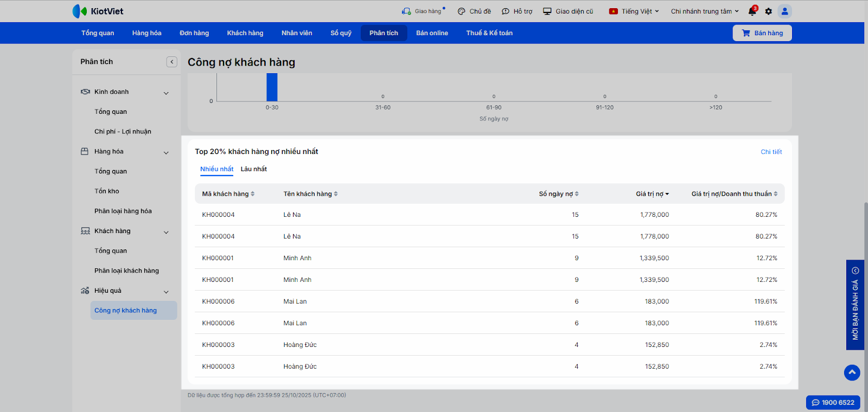
Task: Click the blue 0-30 days bar
Action: pos(272,87)
